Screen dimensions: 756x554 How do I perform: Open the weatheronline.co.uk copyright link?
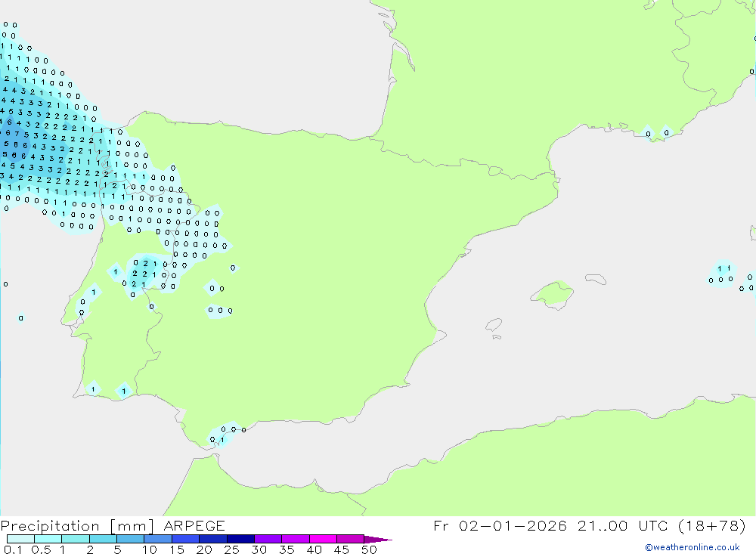pyautogui.click(x=692, y=547)
